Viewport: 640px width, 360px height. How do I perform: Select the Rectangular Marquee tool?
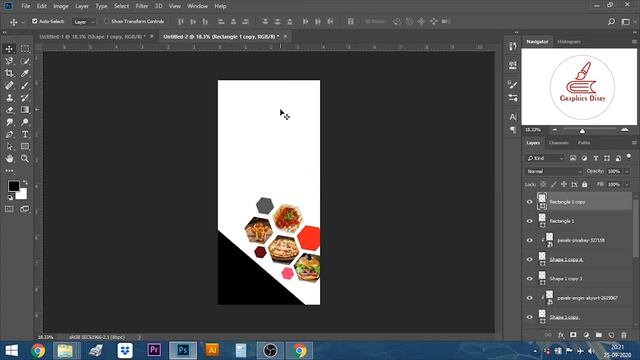[x=25, y=49]
